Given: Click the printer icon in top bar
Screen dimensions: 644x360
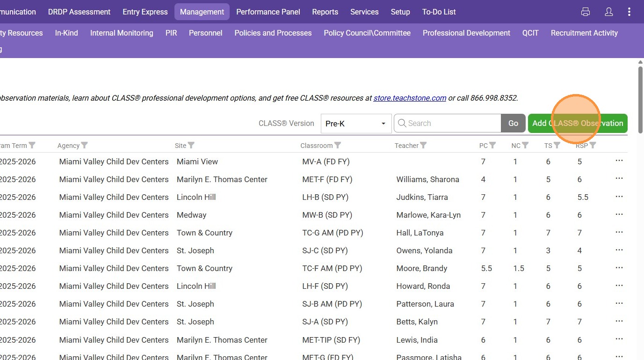Looking at the screenshot, I should pyautogui.click(x=585, y=12).
